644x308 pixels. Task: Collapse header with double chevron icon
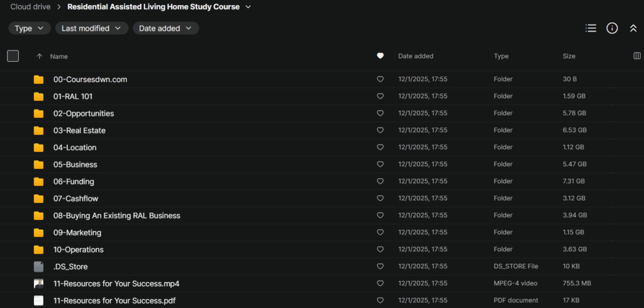pyautogui.click(x=633, y=28)
